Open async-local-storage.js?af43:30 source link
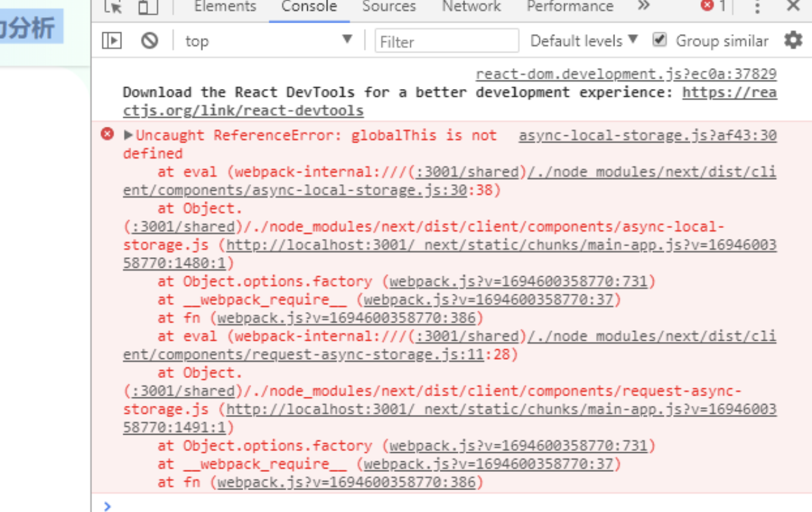The width and height of the screenshot is (812, 512). [x=647, y=135]
